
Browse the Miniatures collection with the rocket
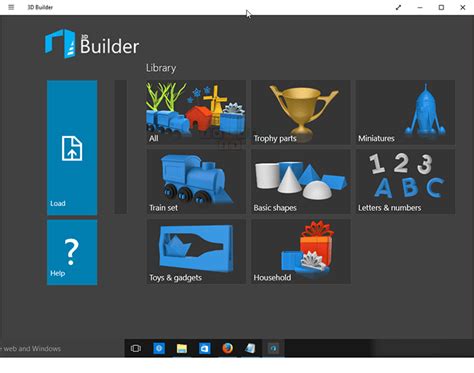point(405,112)
